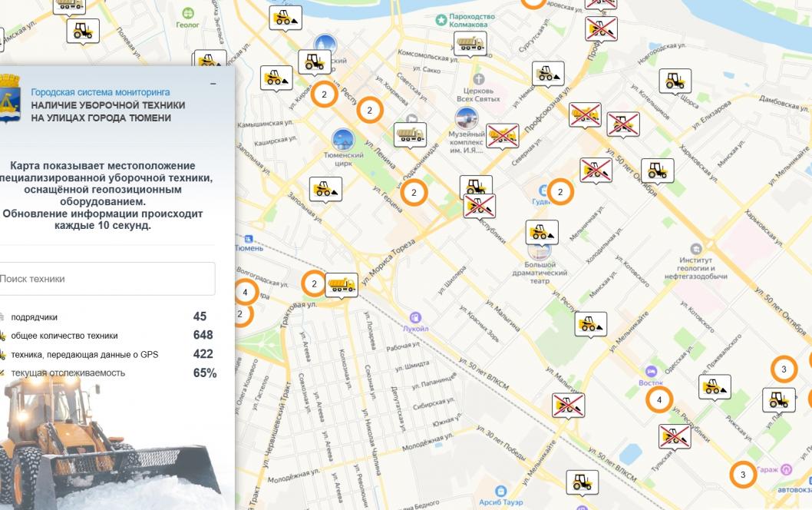The height and width of the screenshot is (510, 812).
Task: Click the Тюменский цирк landmark icon
Action: click(x=343, y=139)
